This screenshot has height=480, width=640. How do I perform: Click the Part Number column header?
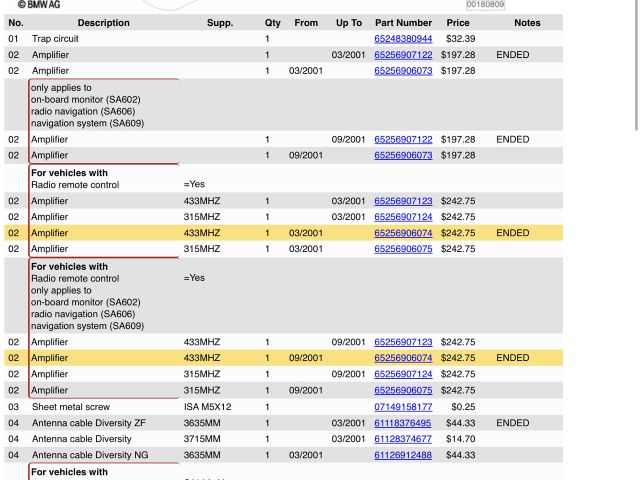coord(403,23)
